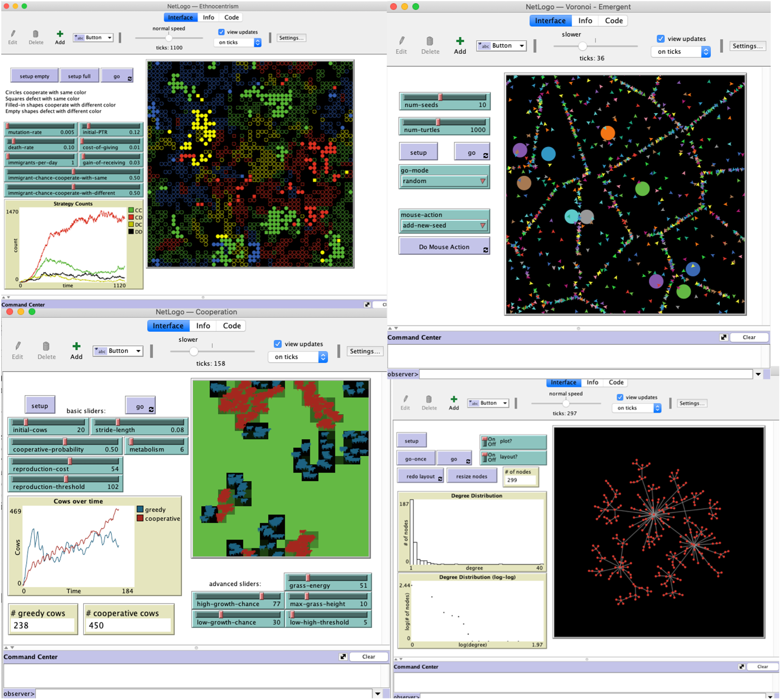
Task: Switch to Info tab in Voronoi window
Action: click(x=585, y=21)
